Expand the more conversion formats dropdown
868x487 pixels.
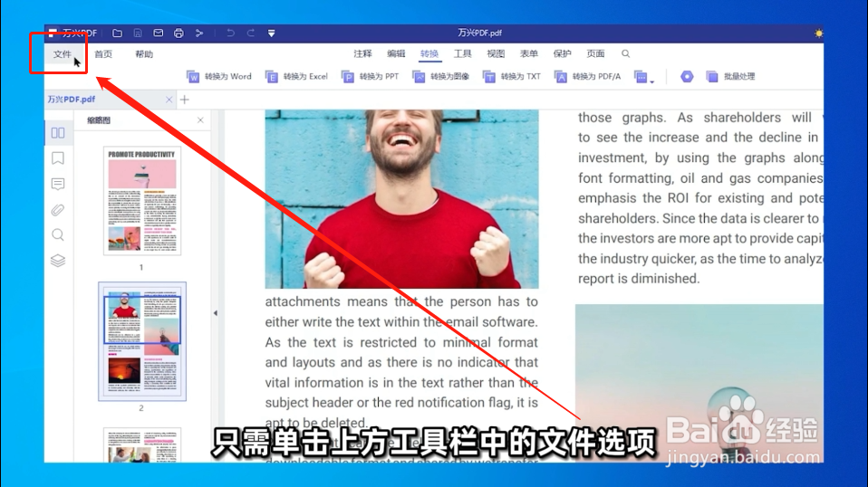[644, 77]
